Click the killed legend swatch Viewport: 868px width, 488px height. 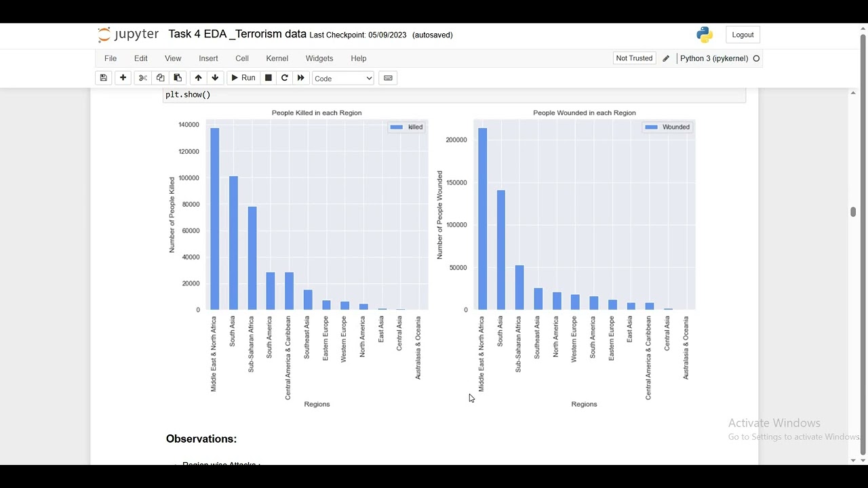pos(397,127)
